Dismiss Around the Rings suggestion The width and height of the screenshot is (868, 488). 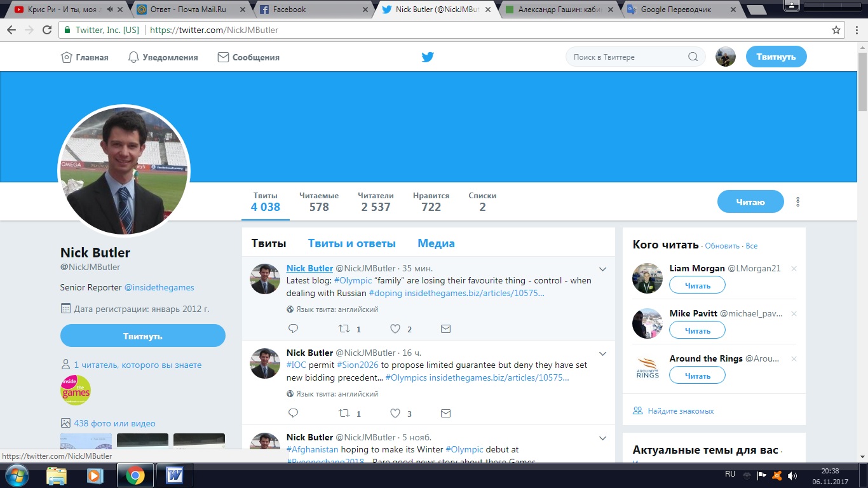794,359
